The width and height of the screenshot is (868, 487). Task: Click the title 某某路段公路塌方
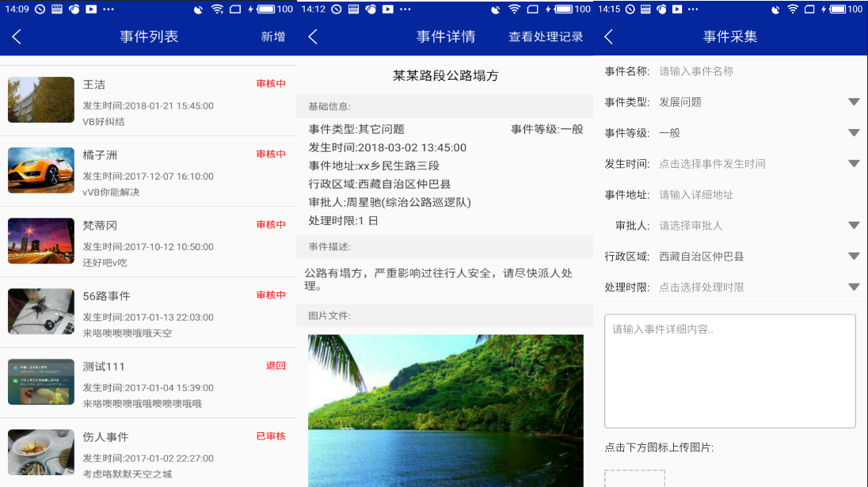pyautogui.click(x=446, y=76)
